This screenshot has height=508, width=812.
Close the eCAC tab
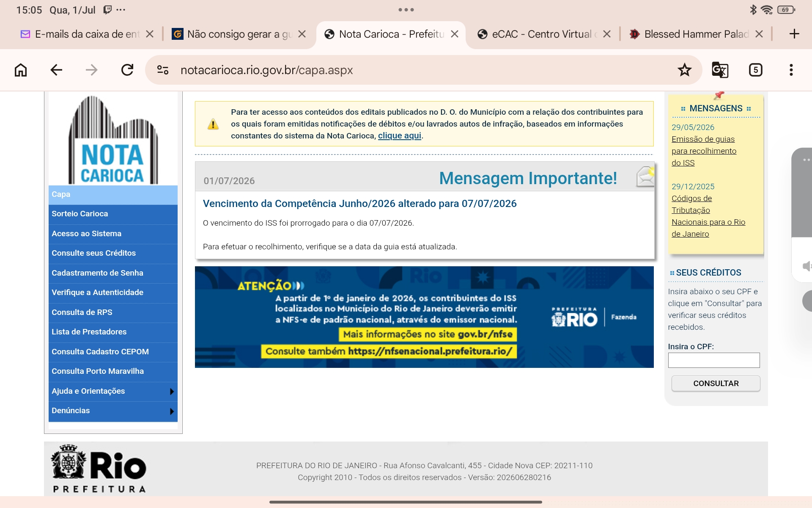click(607, 34)
